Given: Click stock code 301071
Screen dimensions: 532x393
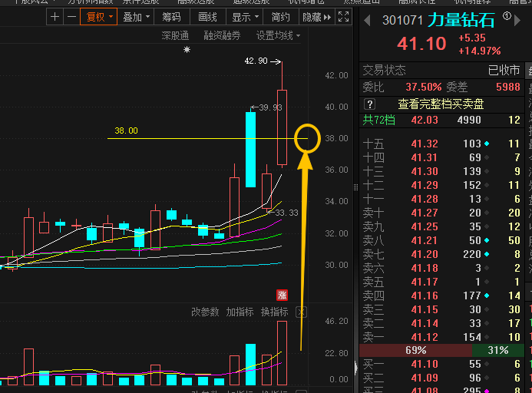Looking at the screenshot, I should (402, 21).
